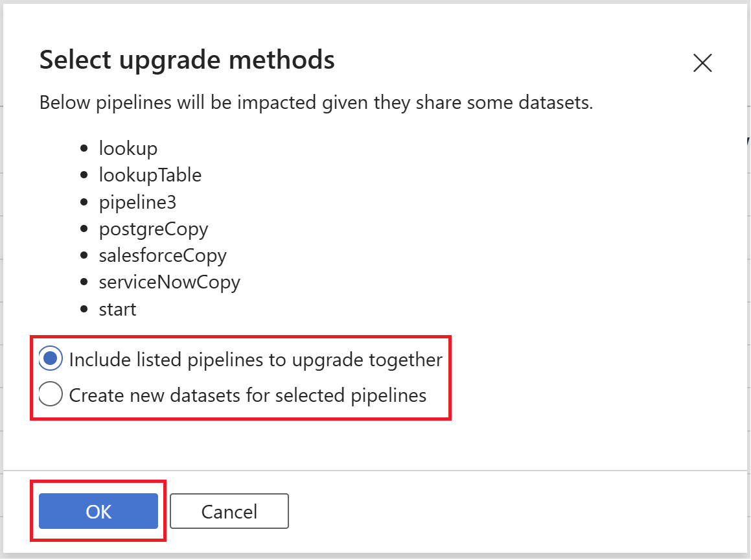Close the Select upgrade methods dialog
This screenshot has width=751, height=560.
702,63
